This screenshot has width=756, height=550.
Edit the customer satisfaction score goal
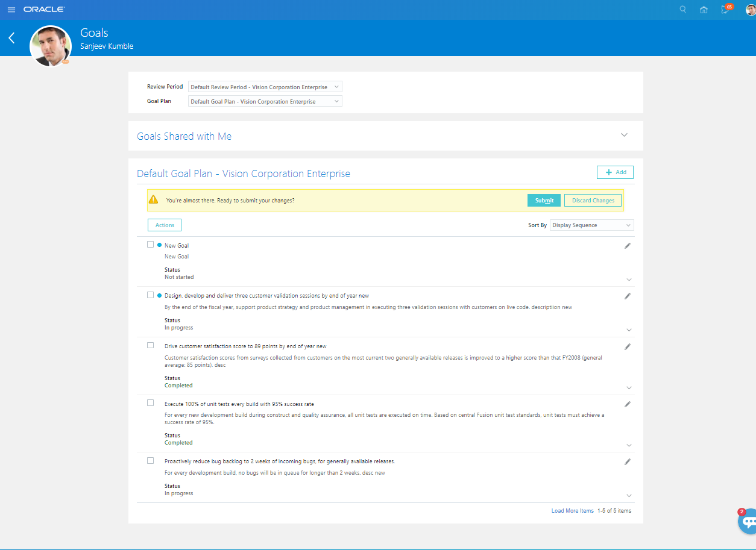tap(627, 346)
